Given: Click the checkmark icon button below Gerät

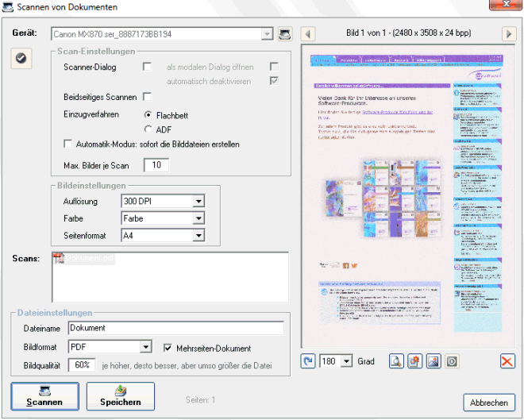Looking at the screenshot, I should [21, 57].
